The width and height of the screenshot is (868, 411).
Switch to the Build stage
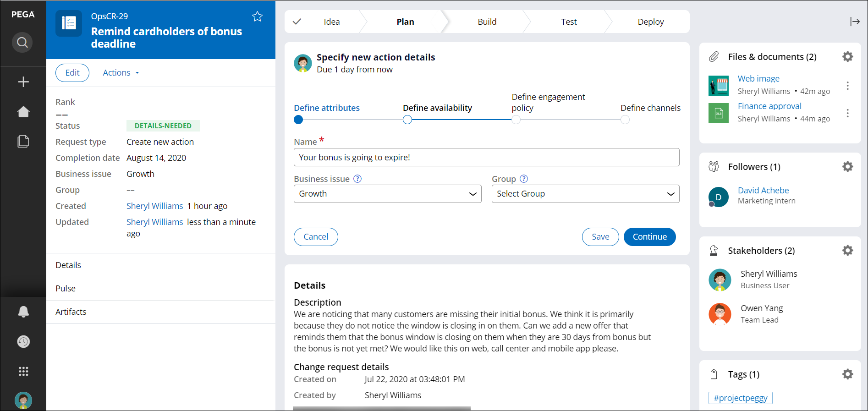tap(487, 22)
